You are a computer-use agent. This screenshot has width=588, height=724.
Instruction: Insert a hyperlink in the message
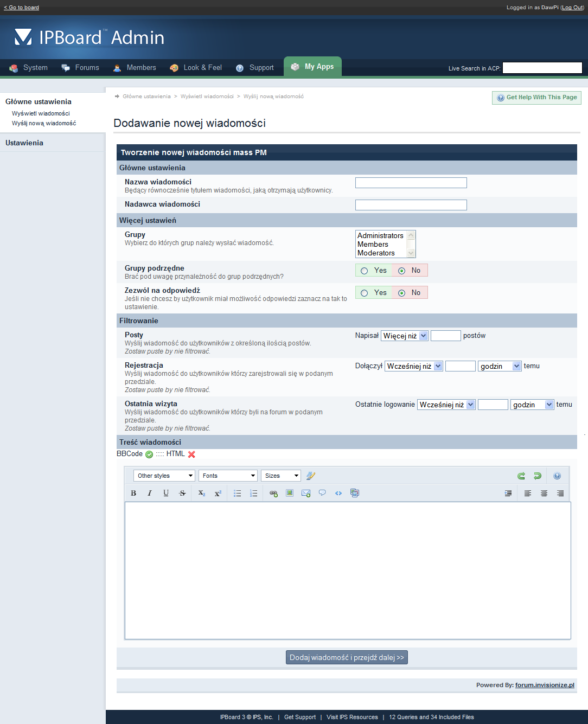pyautogui.click(x=273, y=493)
